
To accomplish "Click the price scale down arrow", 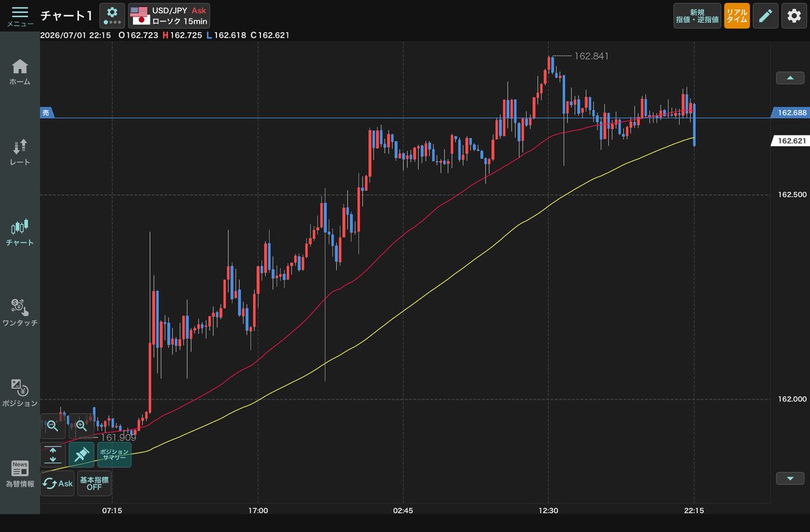I will click(789, 479).
